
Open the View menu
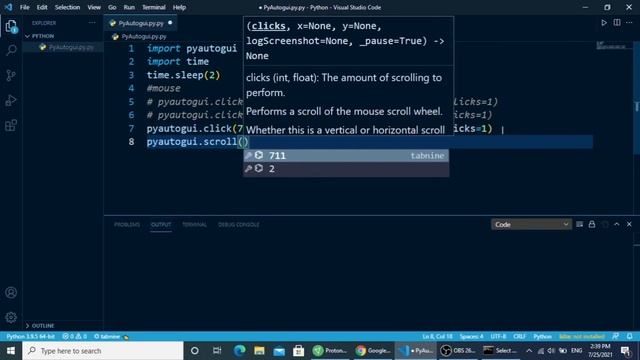pos(94,7)
